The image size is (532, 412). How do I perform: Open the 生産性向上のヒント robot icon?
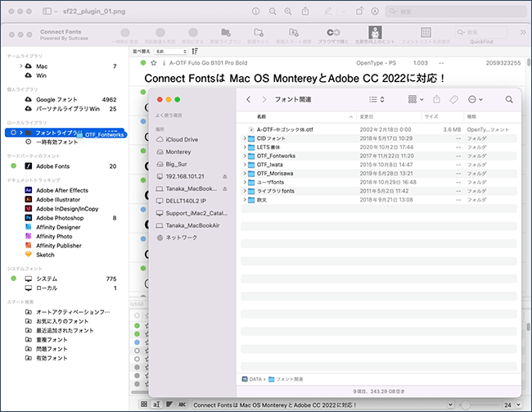click(x=375, y=33)
